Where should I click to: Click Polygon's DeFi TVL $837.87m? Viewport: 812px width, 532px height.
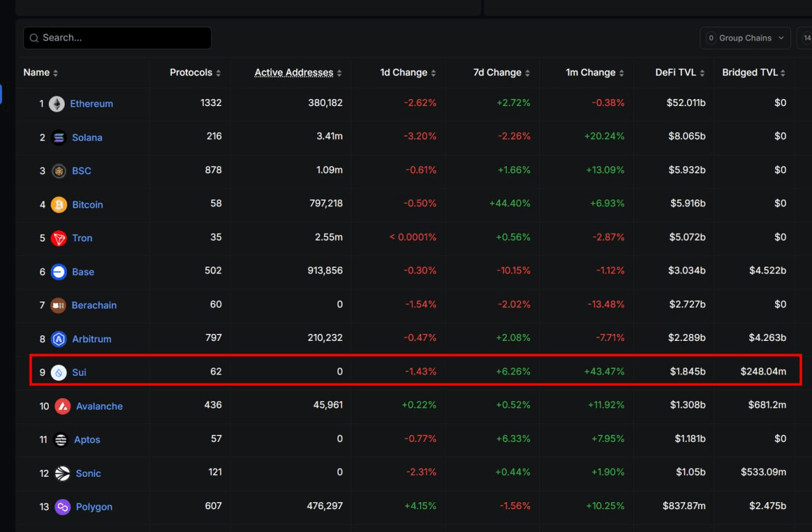[x=684, y=507]
